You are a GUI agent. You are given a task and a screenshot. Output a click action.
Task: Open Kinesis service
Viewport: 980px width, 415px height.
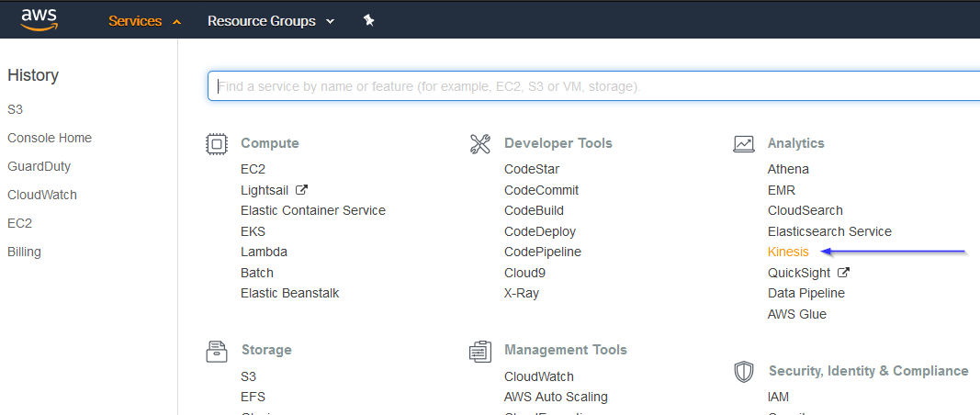[788, 252]
